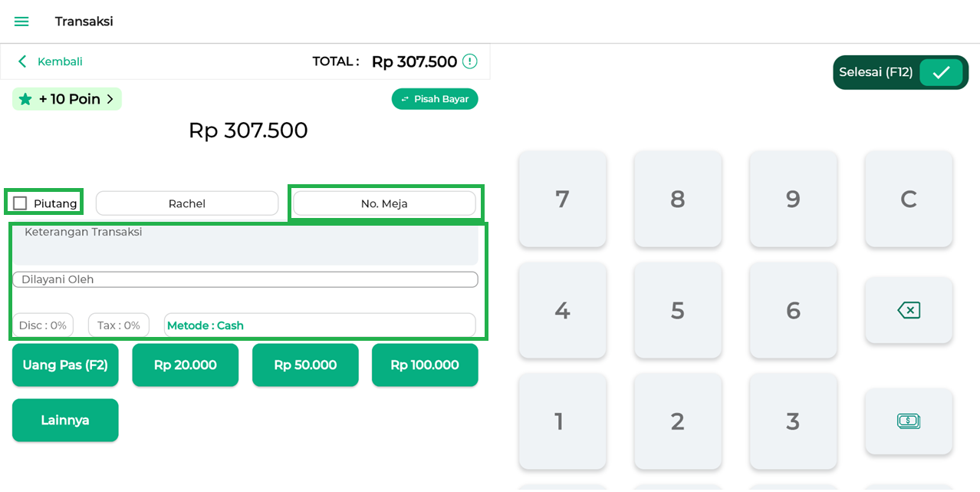
Task: Click the Selesai checkmark icon
Action: [941, 73]
